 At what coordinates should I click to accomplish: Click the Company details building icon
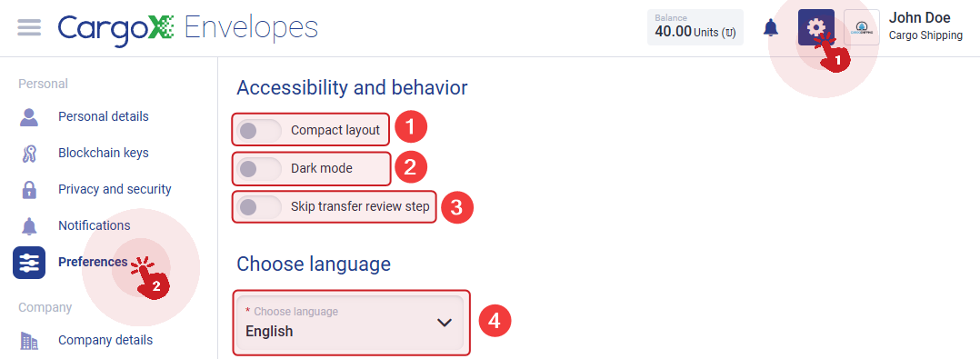pos(29,340)
